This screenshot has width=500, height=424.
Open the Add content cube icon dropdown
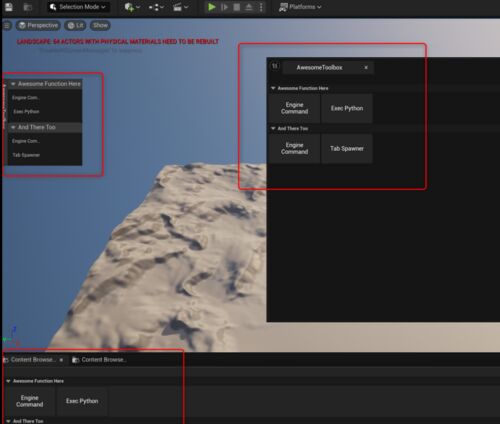132,7
